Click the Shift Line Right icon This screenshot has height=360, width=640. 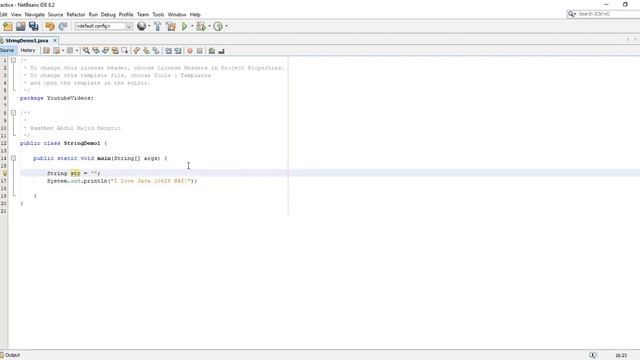coord(178,51)
